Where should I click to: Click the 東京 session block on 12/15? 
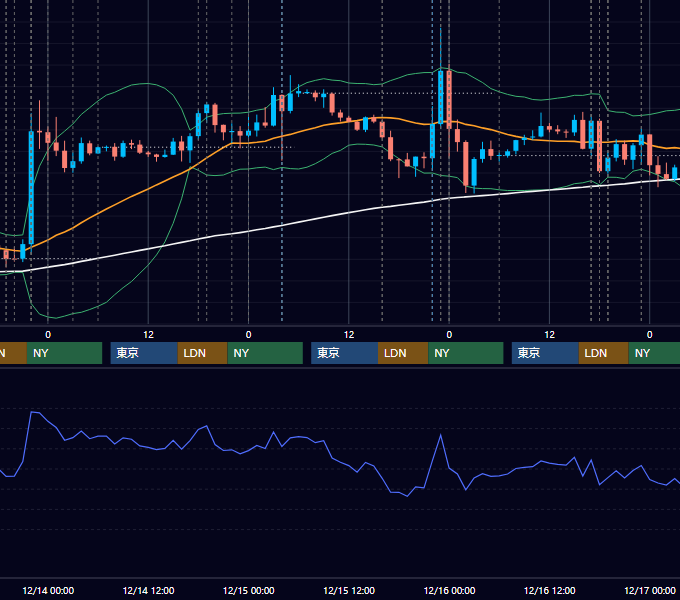click(x=344, y=353)
